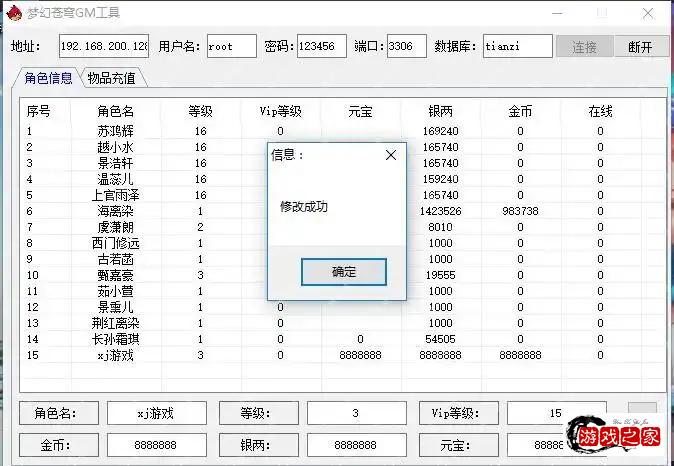
Task: Click the 角色名 column header
Action: tap(115, 111)
